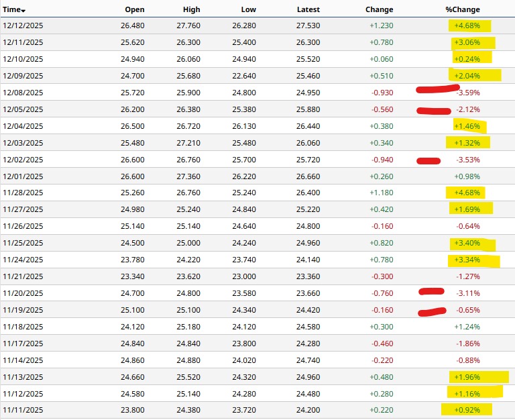Screen dimensions: 515x420
Task: Select the 12/12/2025 date cell
Action: coord(23,25)
